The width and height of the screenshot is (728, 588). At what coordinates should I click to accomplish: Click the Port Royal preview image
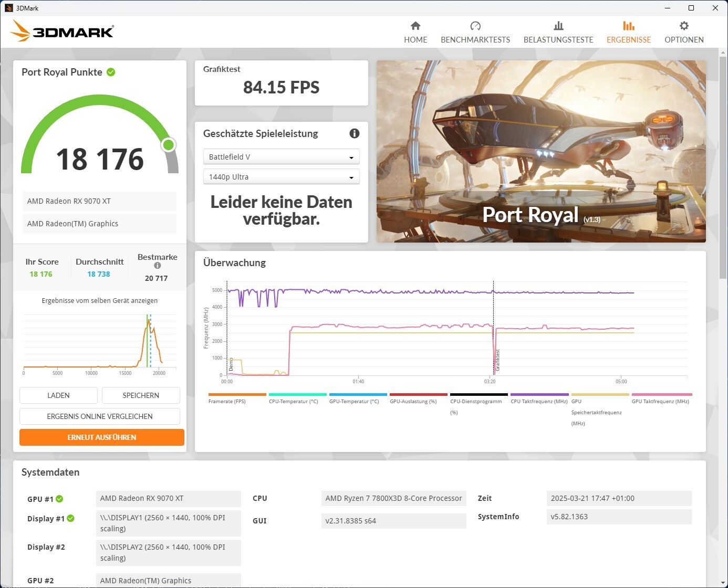pyautogui.click(x=541, y=151)
